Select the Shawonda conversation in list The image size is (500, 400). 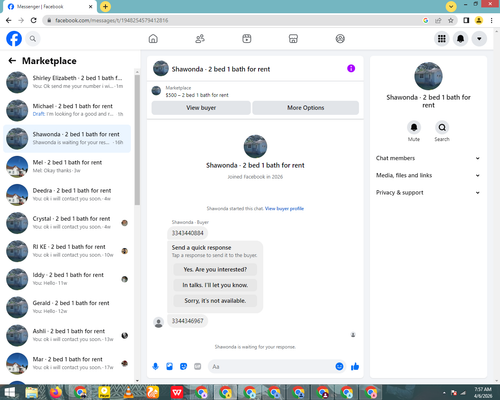67,138
